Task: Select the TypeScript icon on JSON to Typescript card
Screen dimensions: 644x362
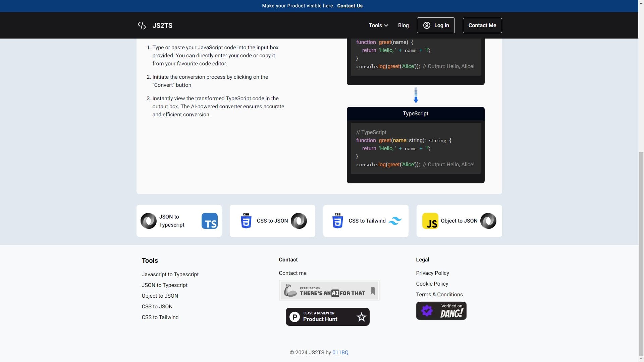Action: coord(209,221)
